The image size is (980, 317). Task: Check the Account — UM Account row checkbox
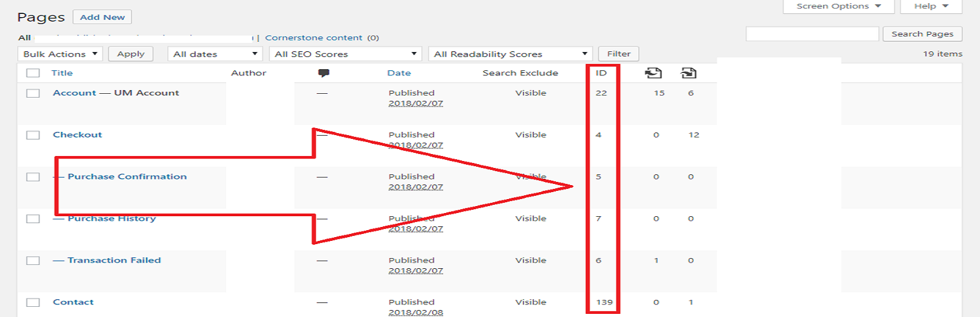pos(33,93)
